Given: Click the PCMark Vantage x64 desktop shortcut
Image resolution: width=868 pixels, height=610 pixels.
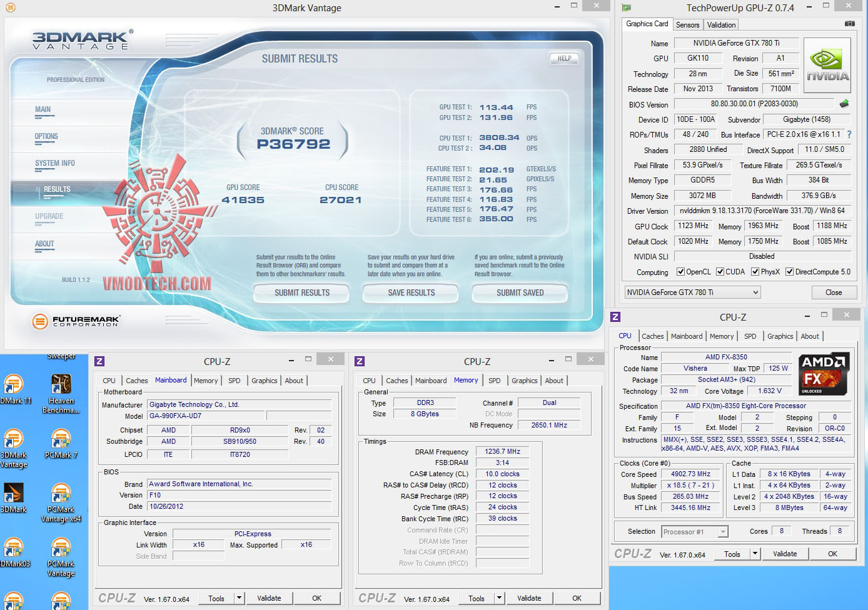Looking at the screenshot, I should coord(61,502).
